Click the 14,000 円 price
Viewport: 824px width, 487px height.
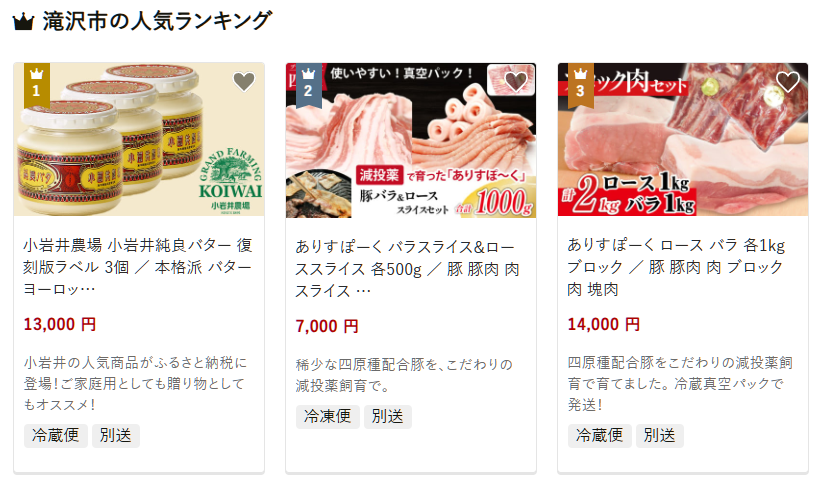[604, 324]
